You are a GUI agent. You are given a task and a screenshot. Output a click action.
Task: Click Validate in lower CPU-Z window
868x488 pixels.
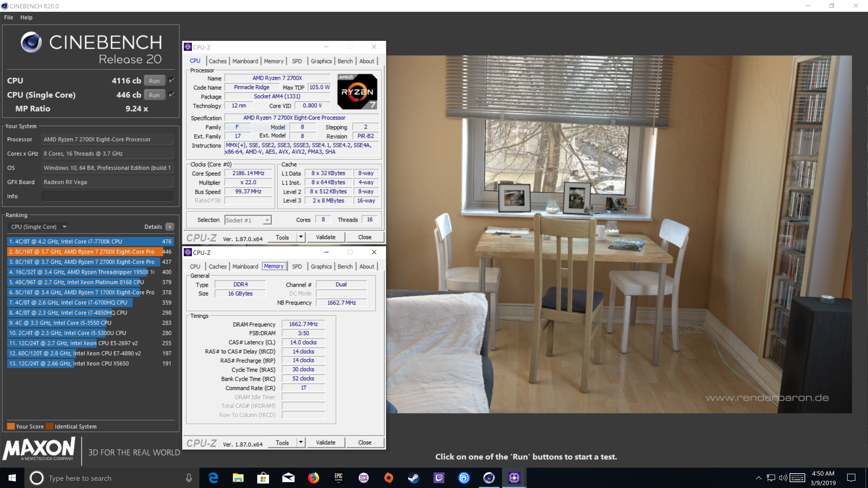[325, 443]
